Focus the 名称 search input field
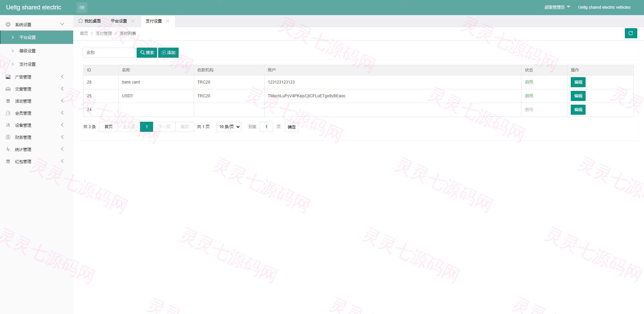 109,53
